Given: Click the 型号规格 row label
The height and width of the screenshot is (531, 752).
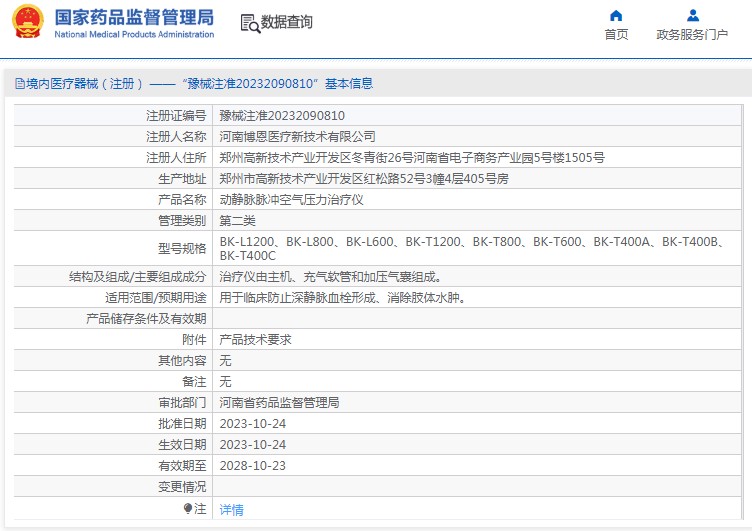Looking at the screenshot, I should pyautogui.click(x=182, y=248).
